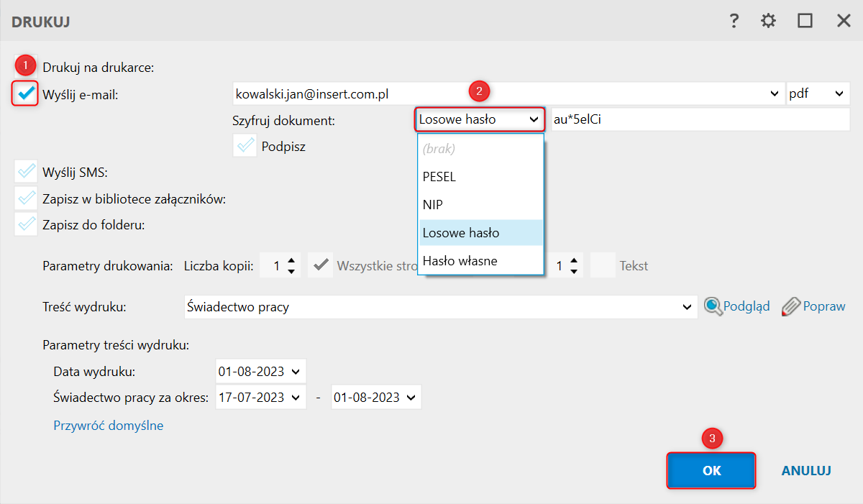The image size is (863, 504).
Task: Select the (brak) option in list
Action: point(480,149)
